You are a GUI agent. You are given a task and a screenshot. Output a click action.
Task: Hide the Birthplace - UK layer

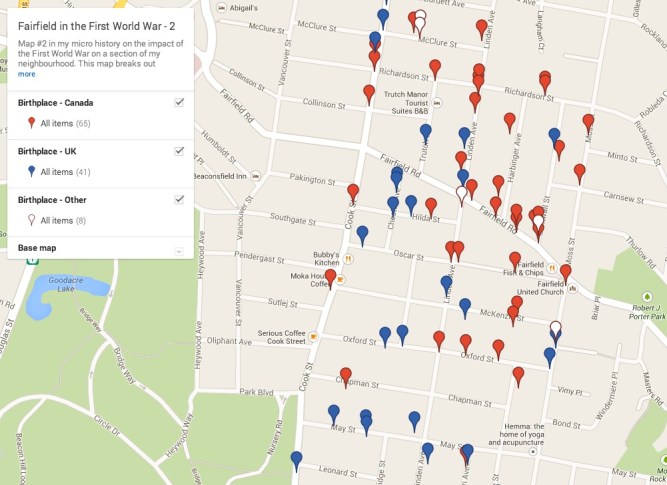pos(179,151)
